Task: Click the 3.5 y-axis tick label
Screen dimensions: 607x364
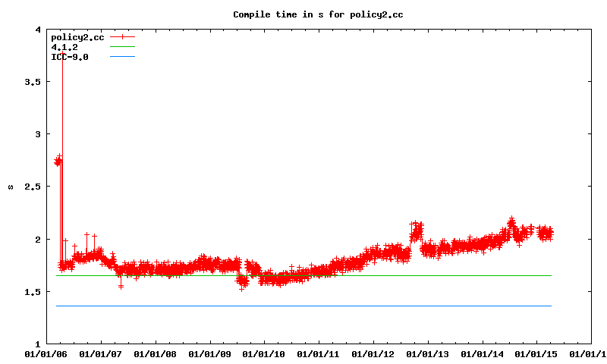Action: (33, 81)
